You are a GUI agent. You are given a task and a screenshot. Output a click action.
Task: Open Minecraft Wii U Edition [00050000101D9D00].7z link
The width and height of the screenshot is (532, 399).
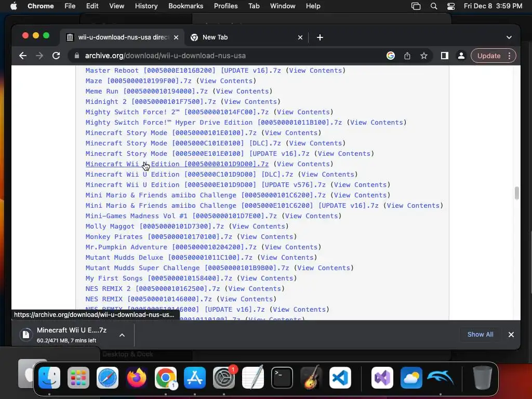tap(177, 164)
